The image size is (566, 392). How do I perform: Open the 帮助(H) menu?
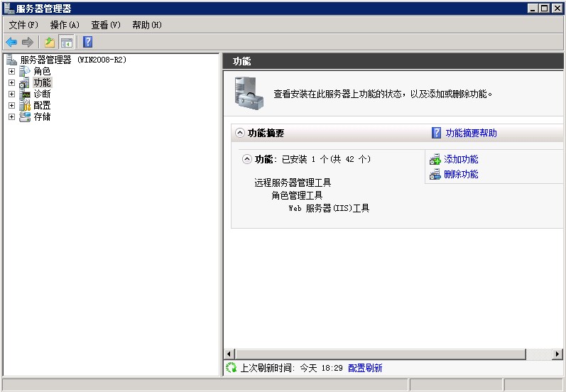(x=147, y=25)
